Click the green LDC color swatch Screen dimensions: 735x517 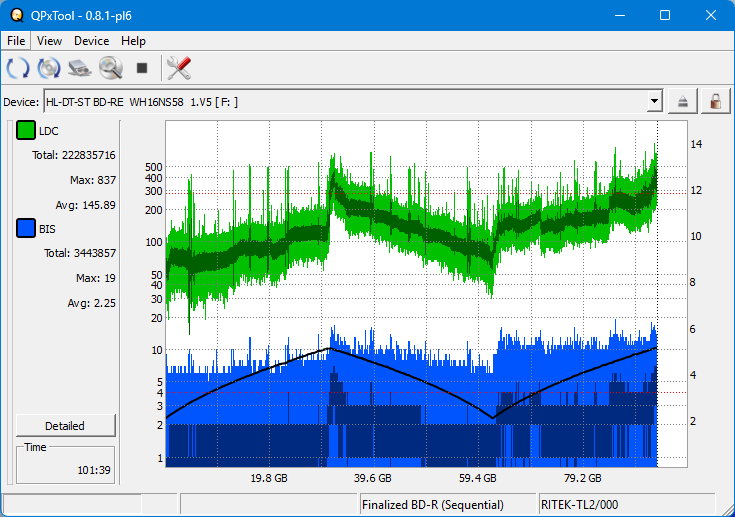[x=26, y=130]
